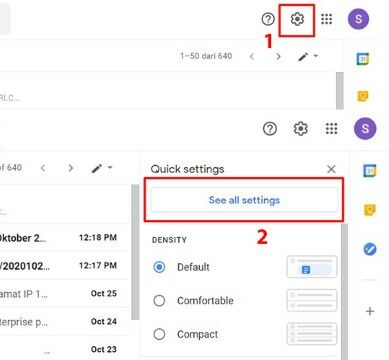Click Compact density preview thumbnail
The image size is (389, 360).
(312, 334)
